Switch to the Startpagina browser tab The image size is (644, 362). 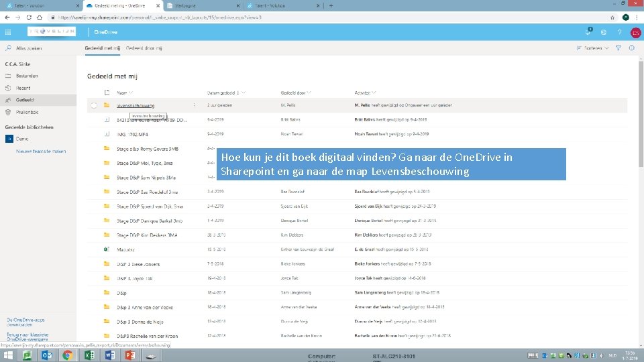(203, 6)
